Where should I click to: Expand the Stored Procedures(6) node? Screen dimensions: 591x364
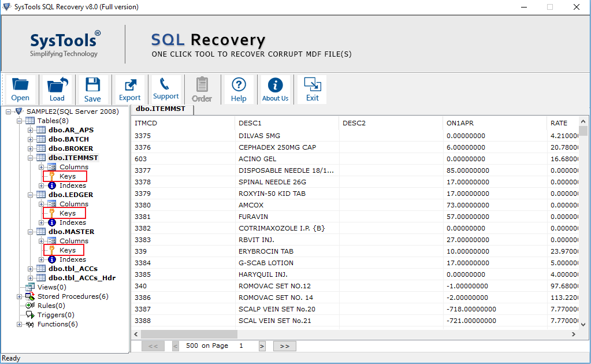coord(19,296)
